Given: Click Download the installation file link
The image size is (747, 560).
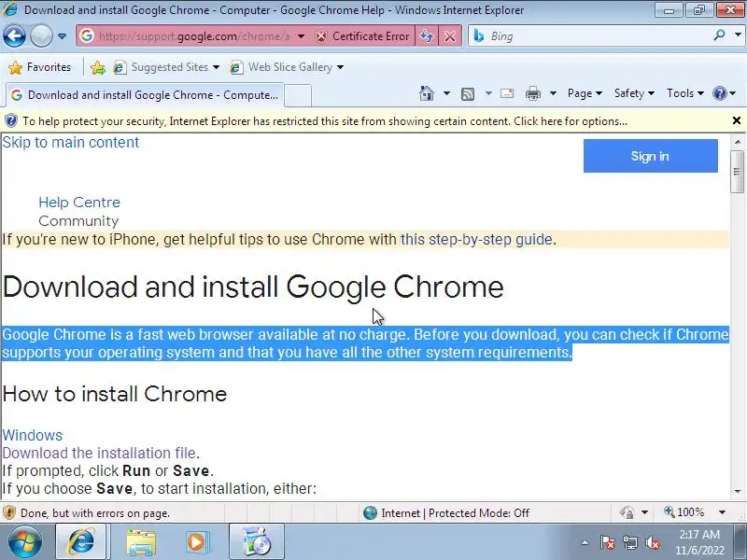Looking at the screenshot, I should 99,453.
